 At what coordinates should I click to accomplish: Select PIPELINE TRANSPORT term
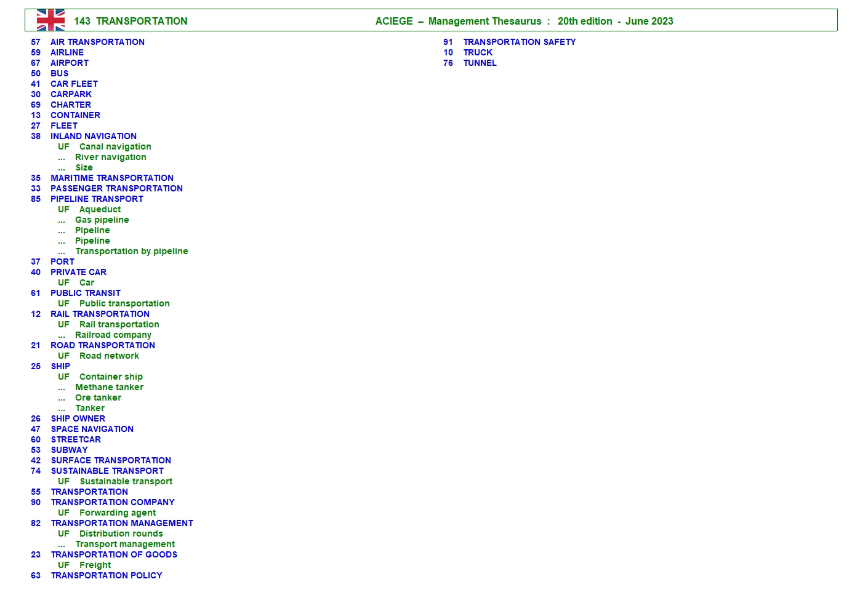pos(97,199)
